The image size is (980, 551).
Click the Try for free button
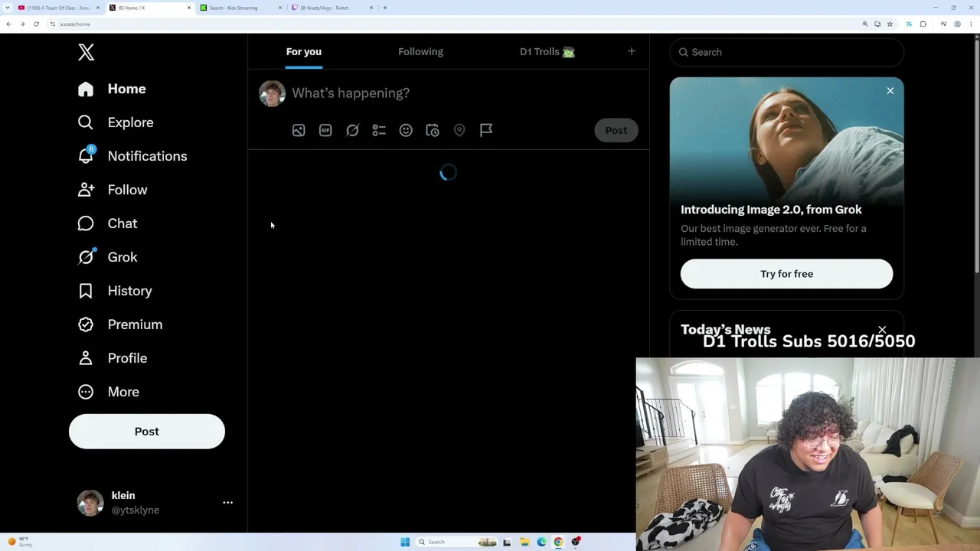(787, 274)
